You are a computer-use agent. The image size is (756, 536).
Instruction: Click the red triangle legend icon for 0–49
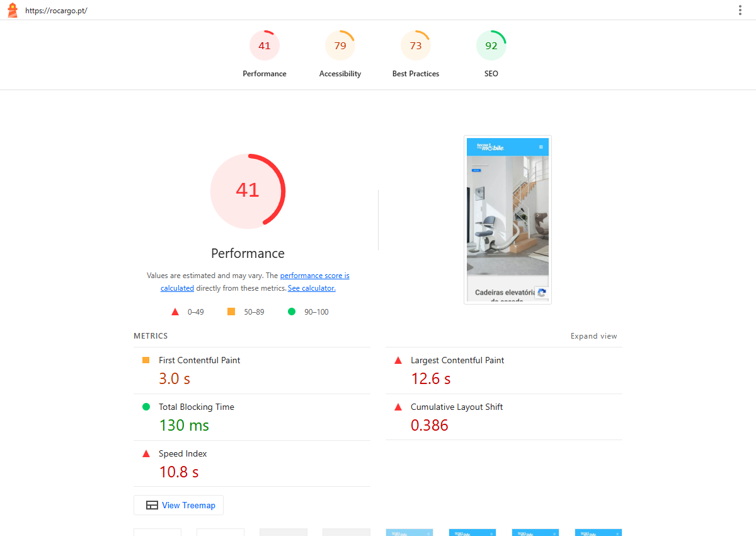pos(175,312)
